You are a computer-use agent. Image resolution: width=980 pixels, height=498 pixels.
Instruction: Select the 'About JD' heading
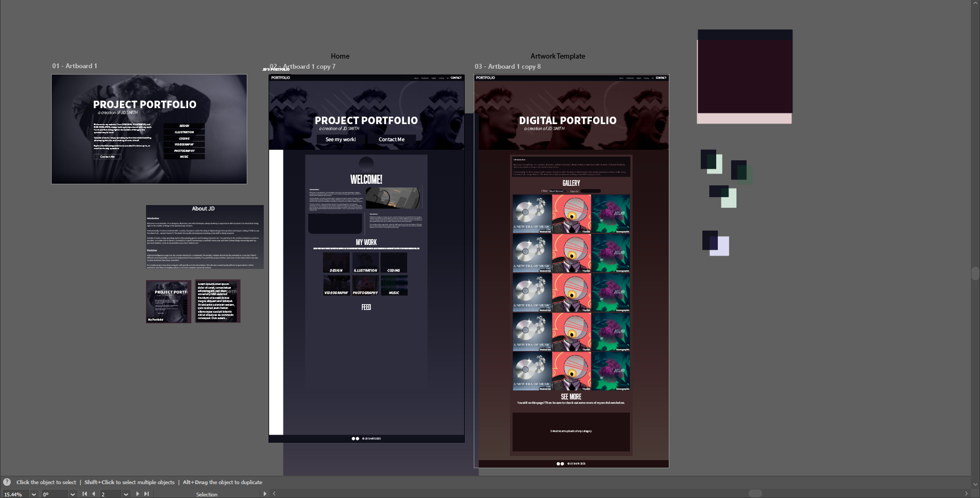pos(204,209)
